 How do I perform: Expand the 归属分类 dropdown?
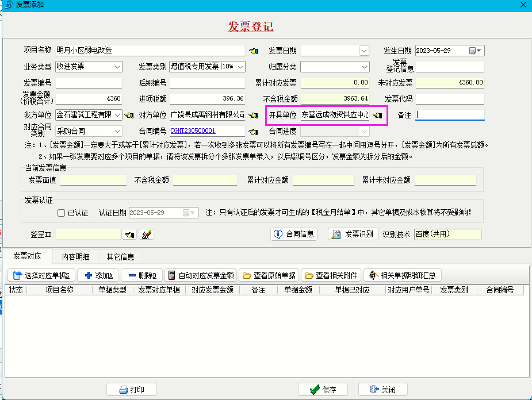point(363,67)
